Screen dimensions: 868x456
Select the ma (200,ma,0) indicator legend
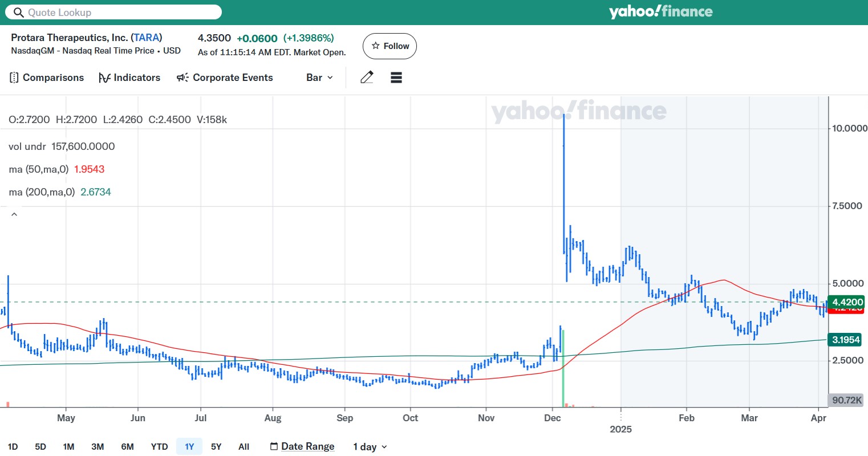[x=42, y=192]
